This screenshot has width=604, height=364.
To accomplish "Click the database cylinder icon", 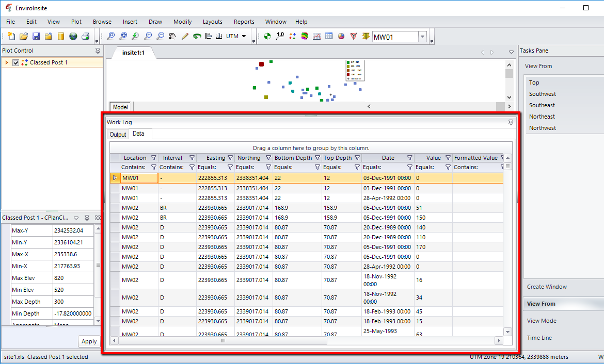I will [x=61, y=36].
